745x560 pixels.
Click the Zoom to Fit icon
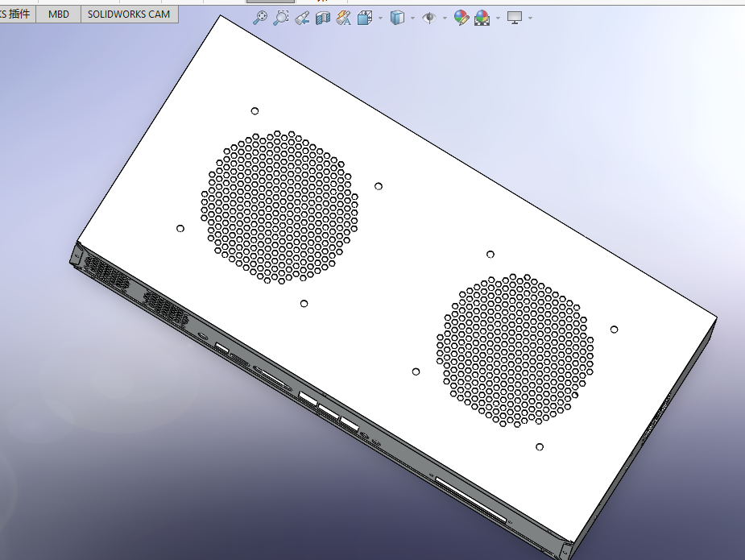click(x=260, y=18)
